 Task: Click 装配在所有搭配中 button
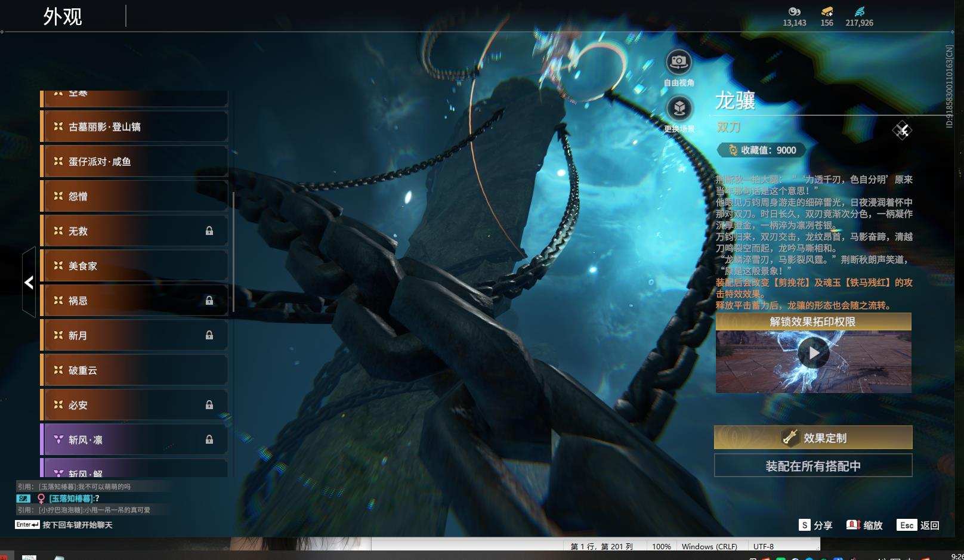(x=813, y=466)
